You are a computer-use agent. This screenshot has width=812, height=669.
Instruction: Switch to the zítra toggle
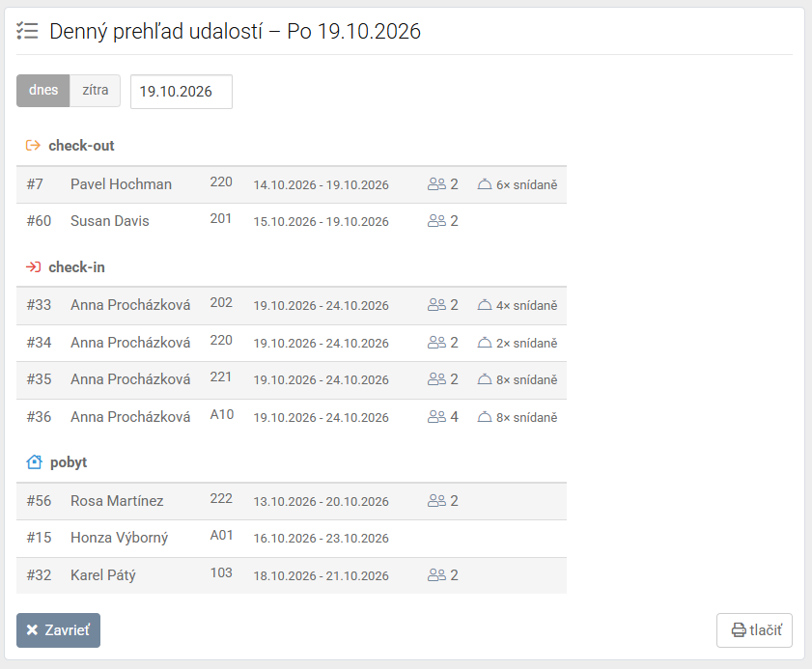pyautogui.click(x=96, y=91)
